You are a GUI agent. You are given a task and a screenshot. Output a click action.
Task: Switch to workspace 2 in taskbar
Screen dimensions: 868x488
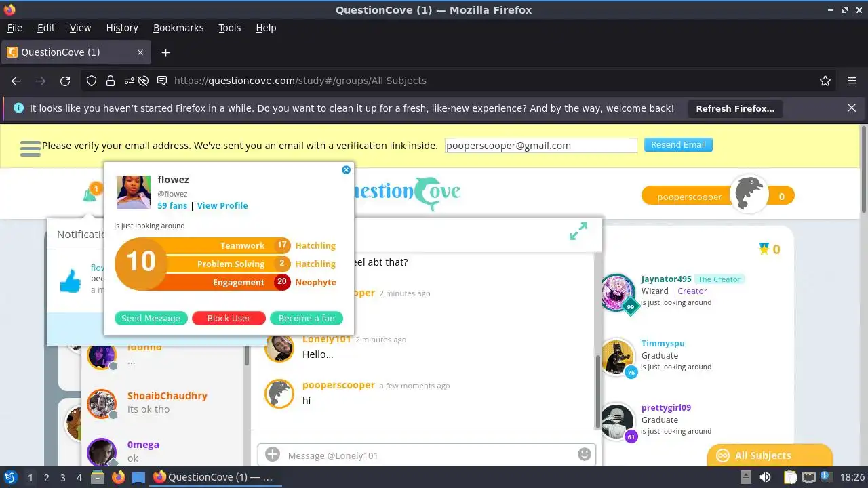[46, 477]
